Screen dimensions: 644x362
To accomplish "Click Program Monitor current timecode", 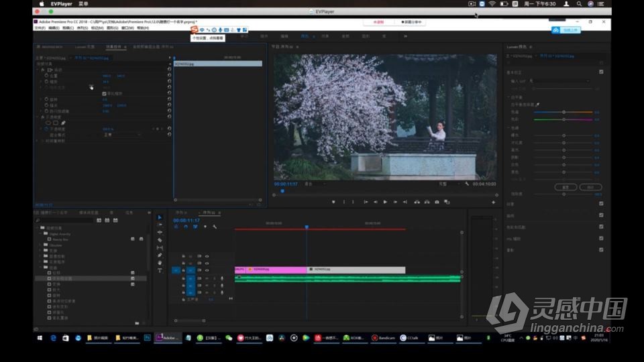I will pyautogui.click(x=286, y=184).
